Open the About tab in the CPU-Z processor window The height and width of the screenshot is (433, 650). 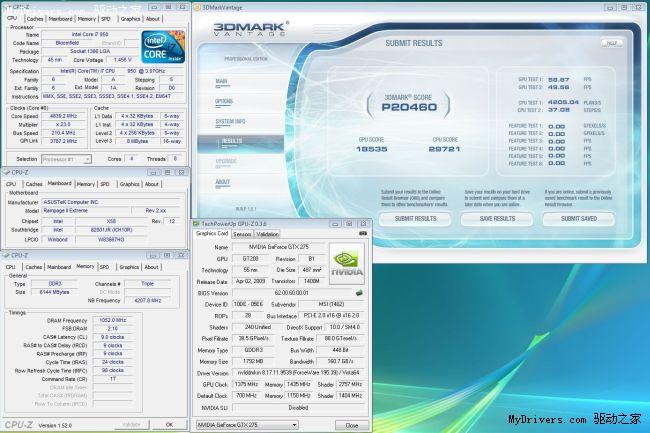(153, 19)
